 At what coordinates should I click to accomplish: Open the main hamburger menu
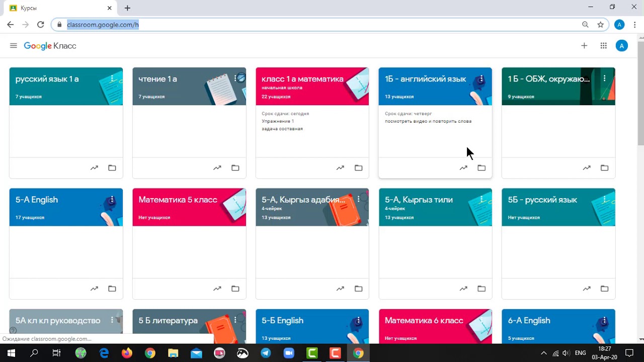(14, 46)
